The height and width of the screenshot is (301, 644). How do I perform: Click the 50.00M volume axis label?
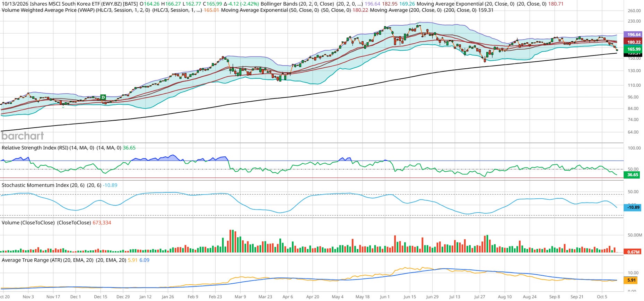pyautogui.click(x=635, y=235)
